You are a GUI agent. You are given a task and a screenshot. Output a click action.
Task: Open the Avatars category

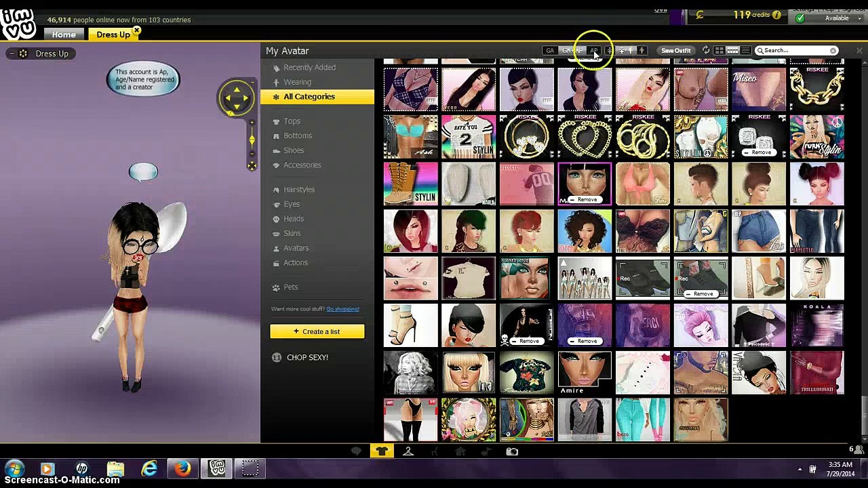point(296,248)
